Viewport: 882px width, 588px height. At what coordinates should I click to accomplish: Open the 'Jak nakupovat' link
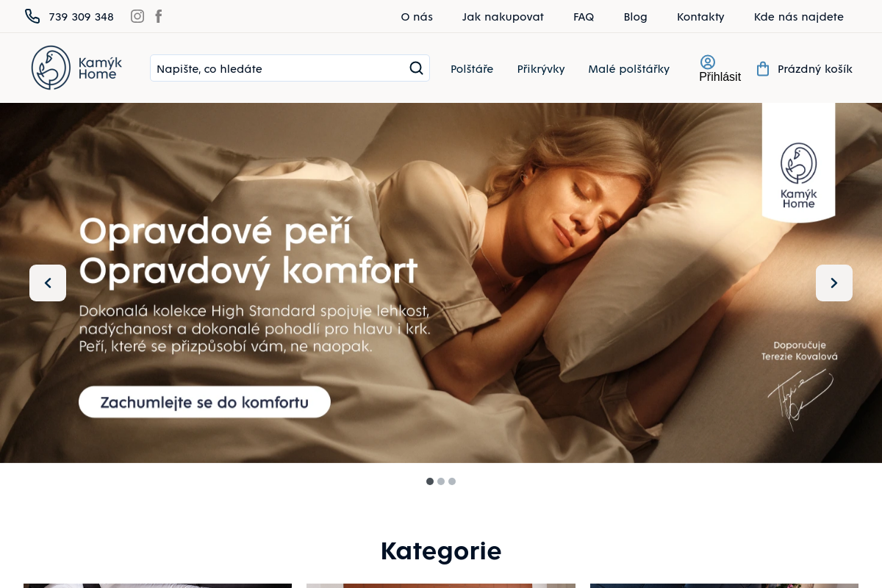click(x=503, y=17)
